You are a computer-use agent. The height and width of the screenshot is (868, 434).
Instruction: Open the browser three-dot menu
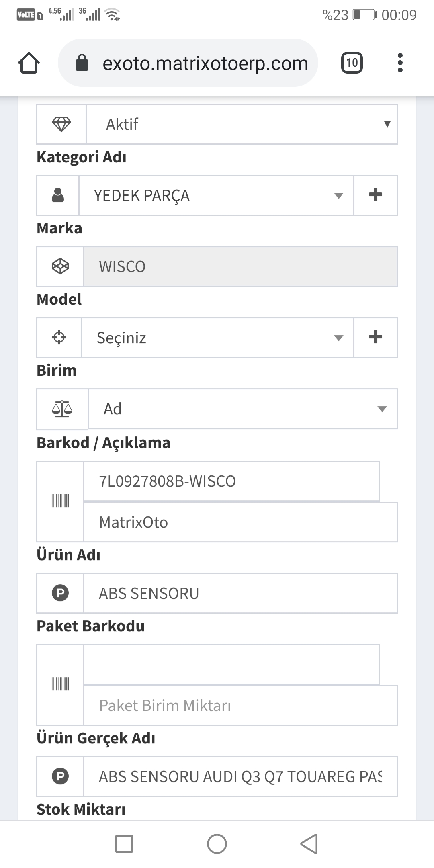400,63
